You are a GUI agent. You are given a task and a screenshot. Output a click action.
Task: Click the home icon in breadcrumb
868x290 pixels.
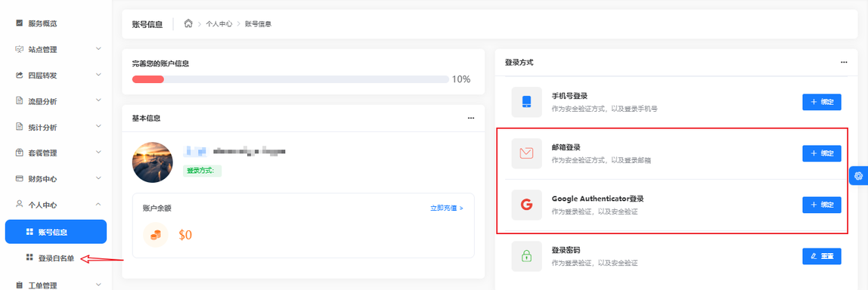coord(188,24)
